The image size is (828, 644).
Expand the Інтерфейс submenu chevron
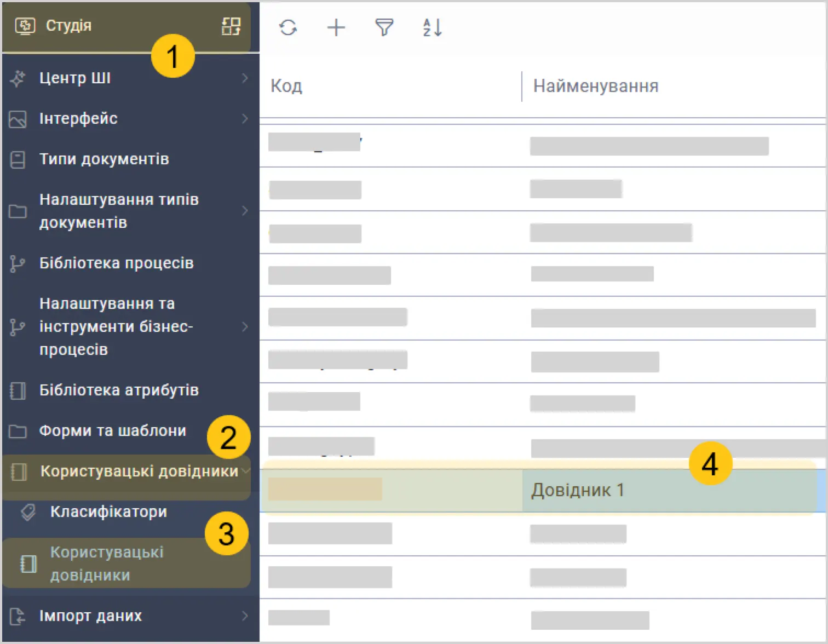tap(245, 119)
